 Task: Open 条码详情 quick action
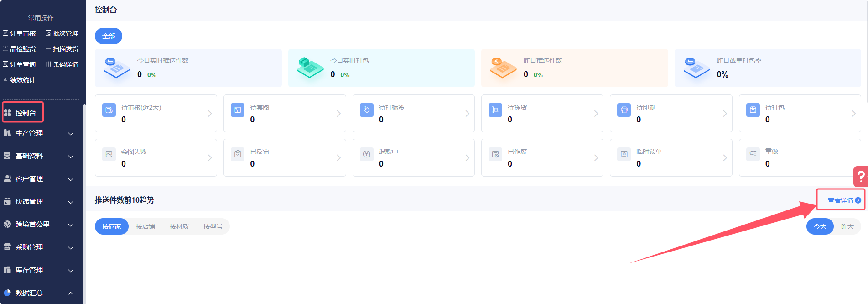62,64
